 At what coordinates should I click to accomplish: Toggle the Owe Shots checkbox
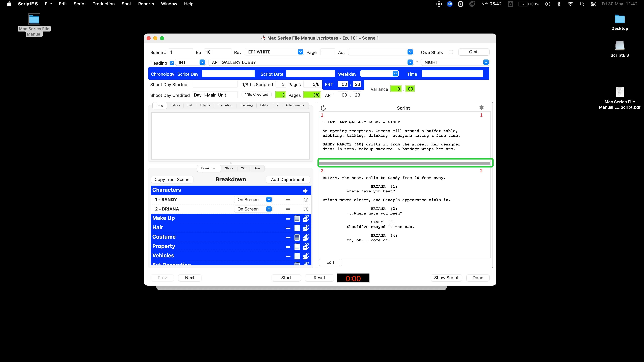[450, 52]
